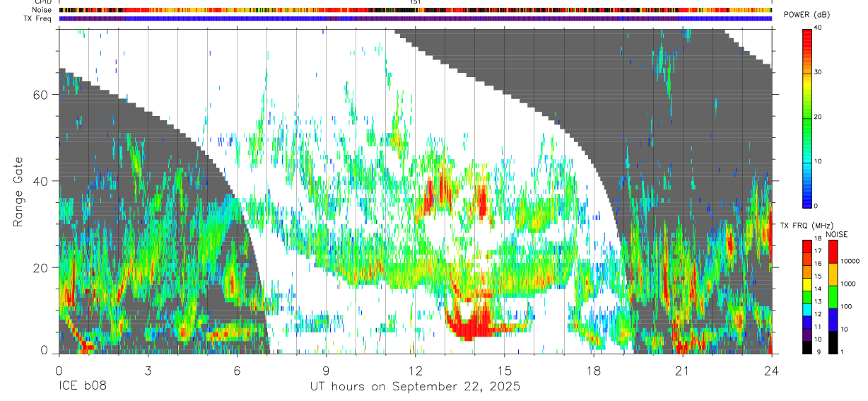
Task: Click the 12 tick on the UT hours axis
Action: [x=415, y=370]
